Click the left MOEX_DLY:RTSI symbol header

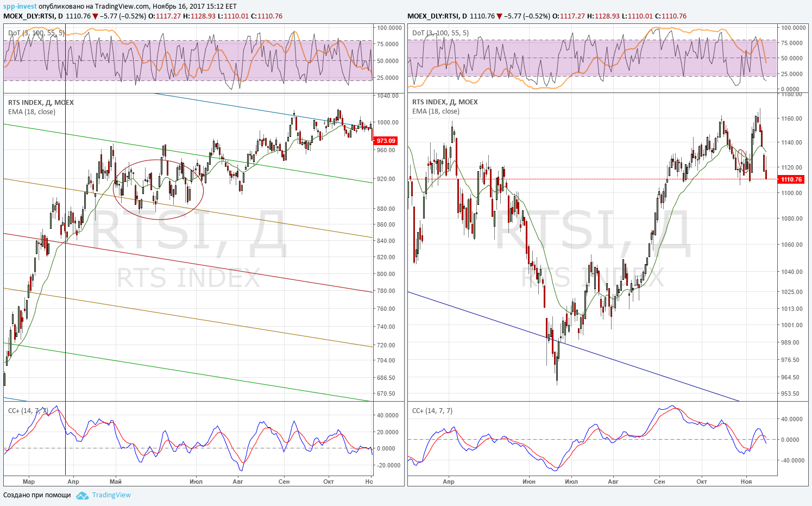(29, 16)
